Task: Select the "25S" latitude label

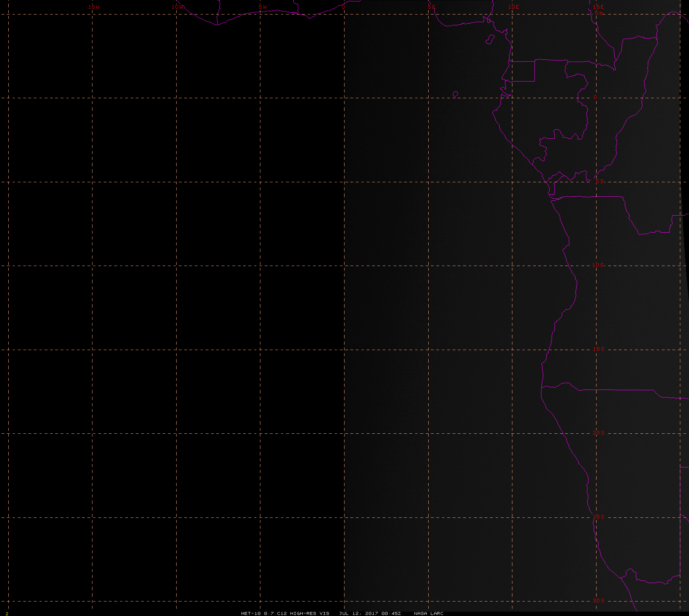Action: [x=598, y=517]
